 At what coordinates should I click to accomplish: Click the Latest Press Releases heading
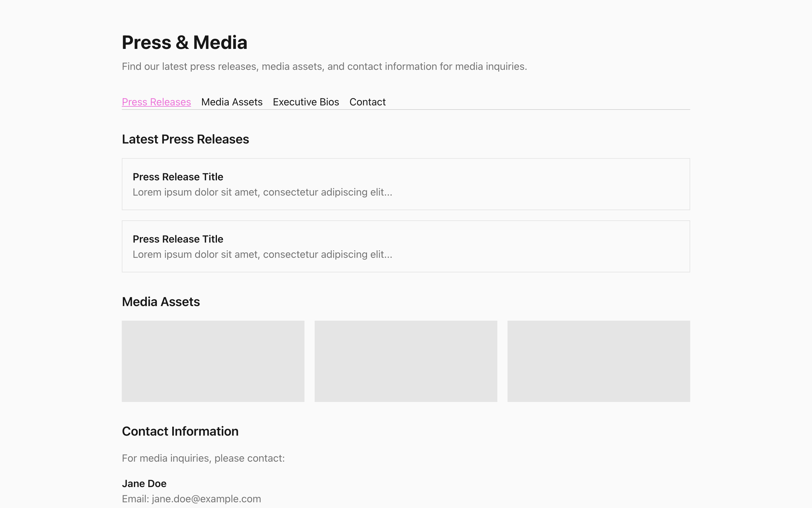coord(186,139)
